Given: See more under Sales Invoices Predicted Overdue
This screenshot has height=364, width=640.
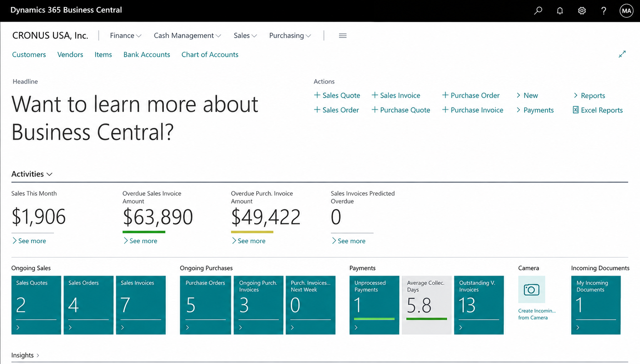Looking at the screenshot, I should (x=348, y=241).
